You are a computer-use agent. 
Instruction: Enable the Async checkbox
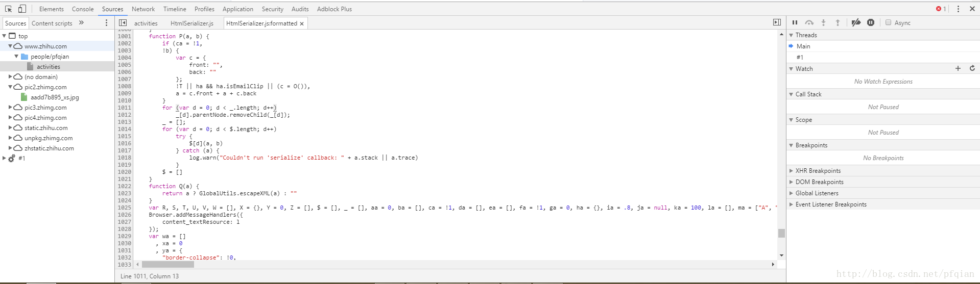click(x=888, y=22)
